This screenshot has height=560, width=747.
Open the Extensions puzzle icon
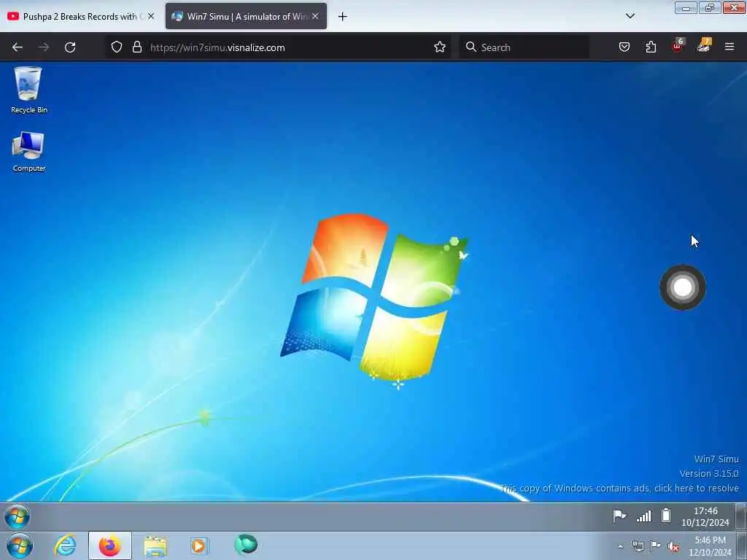click(x=651, y=47)
